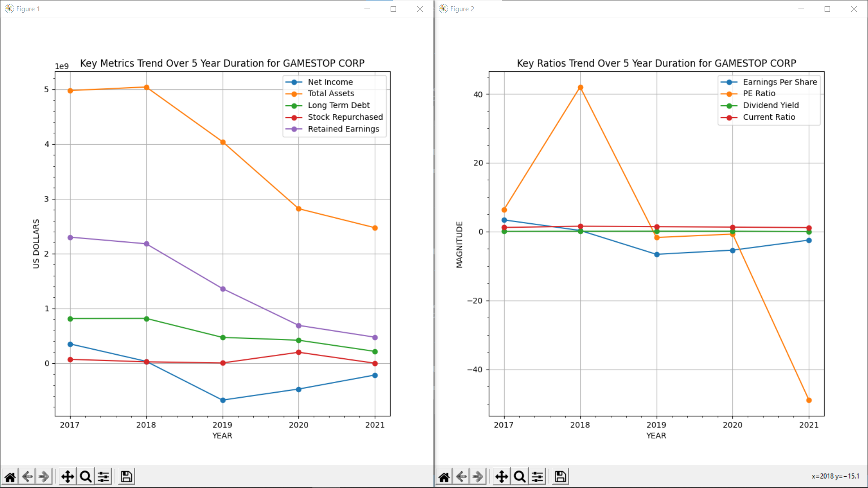Toggle Pan tool in Figure 1 toolbar
The height and width of the screenshot is (488, 868).
point(67,477)
